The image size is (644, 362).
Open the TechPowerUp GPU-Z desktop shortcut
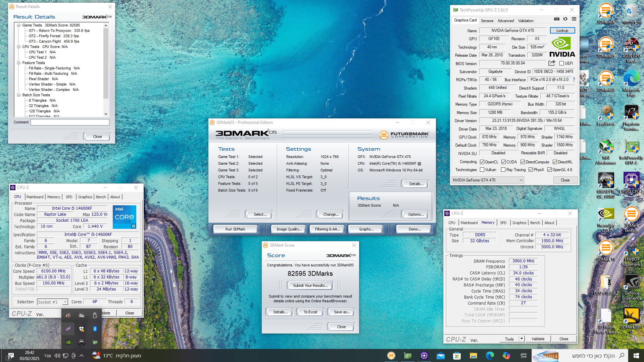point(632,152)
